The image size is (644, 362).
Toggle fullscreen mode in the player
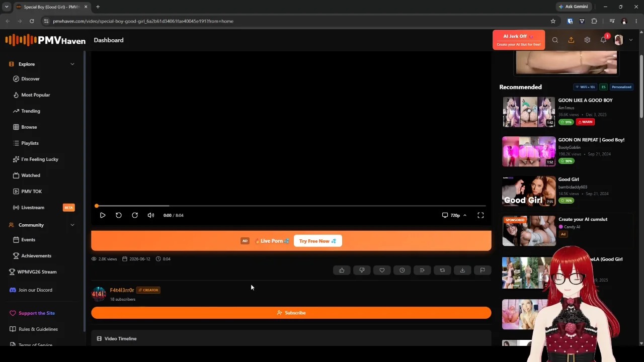[480, 215]
